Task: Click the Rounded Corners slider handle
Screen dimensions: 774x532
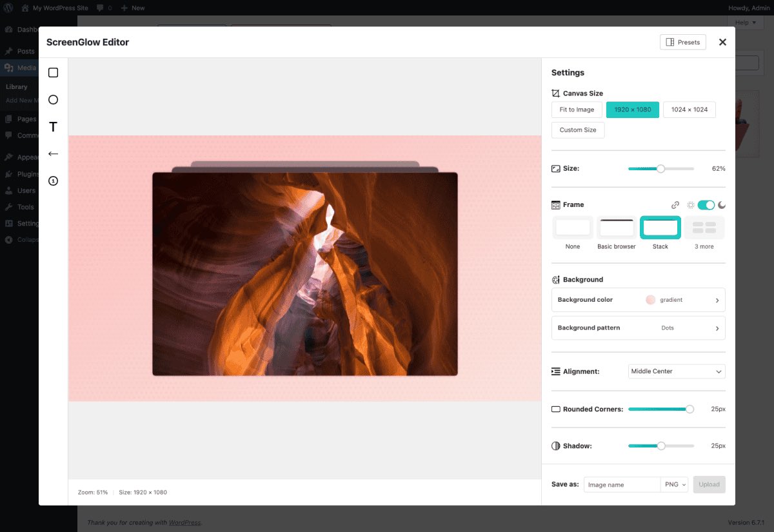Action: pos(690,409)
